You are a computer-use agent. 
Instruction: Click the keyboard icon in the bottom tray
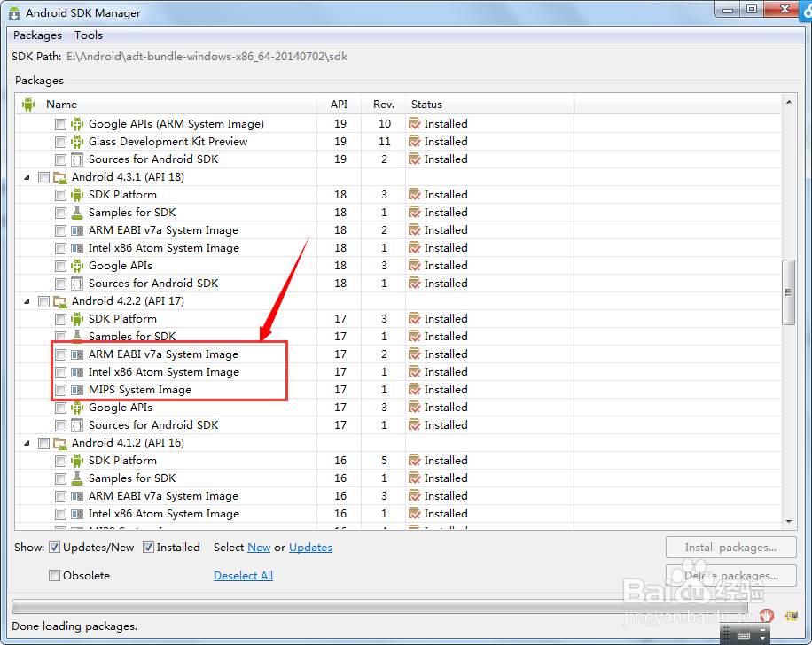(744, 634)
